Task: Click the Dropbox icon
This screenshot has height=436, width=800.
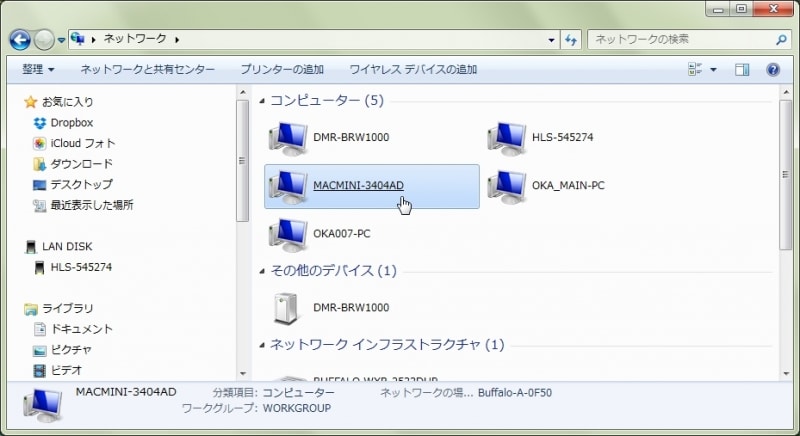Action: [39, 123]
